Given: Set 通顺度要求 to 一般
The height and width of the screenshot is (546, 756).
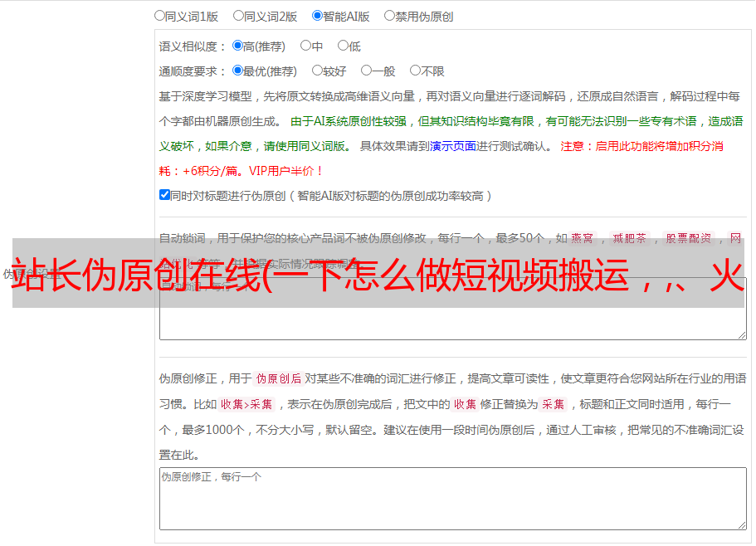Looking at the screenshot, I should 367,71.
